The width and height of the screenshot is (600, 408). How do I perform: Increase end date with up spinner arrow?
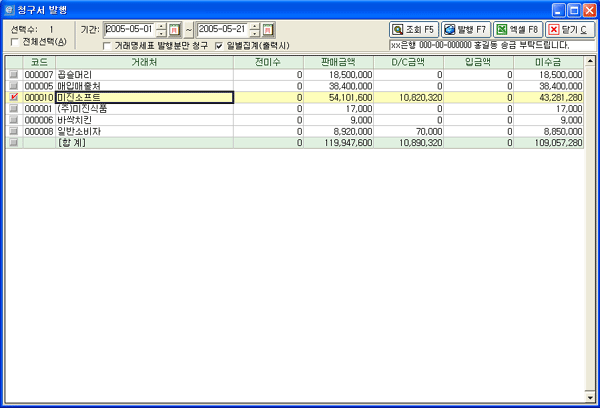[x=255, y=26]
